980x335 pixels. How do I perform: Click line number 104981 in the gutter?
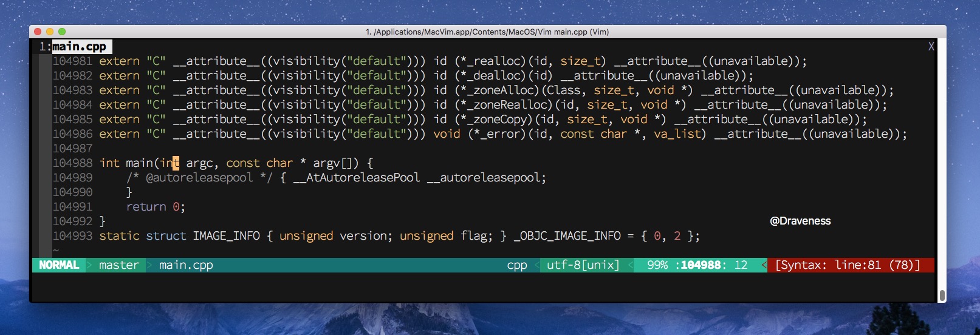point(73,61)
